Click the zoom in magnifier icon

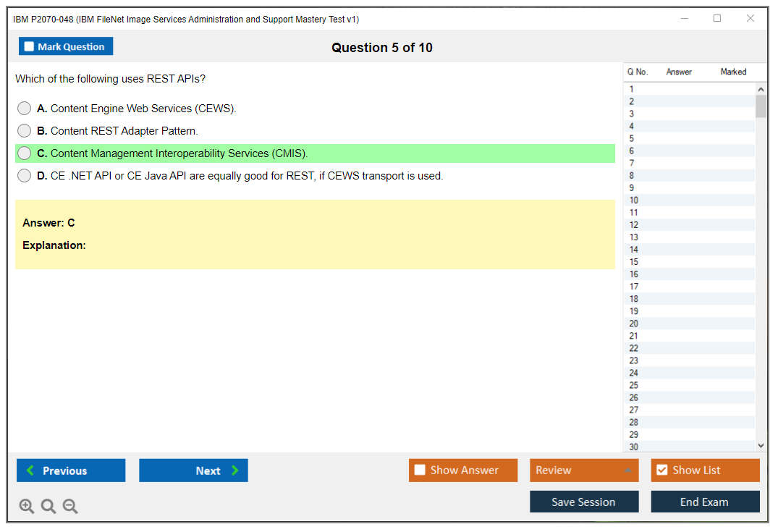point(27,507)
